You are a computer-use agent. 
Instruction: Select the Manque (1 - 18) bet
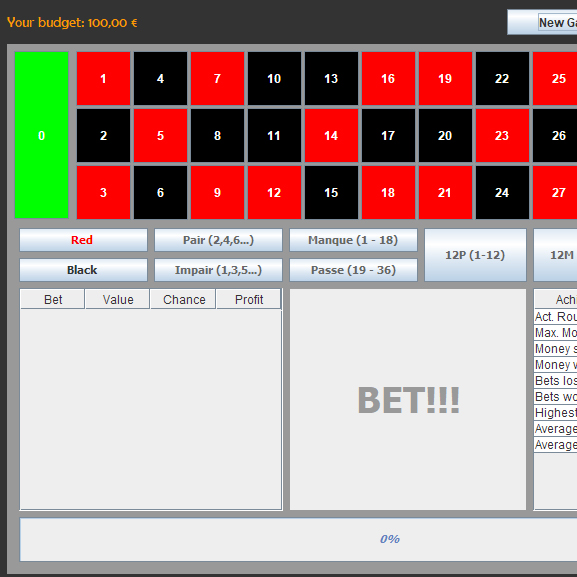354,240
